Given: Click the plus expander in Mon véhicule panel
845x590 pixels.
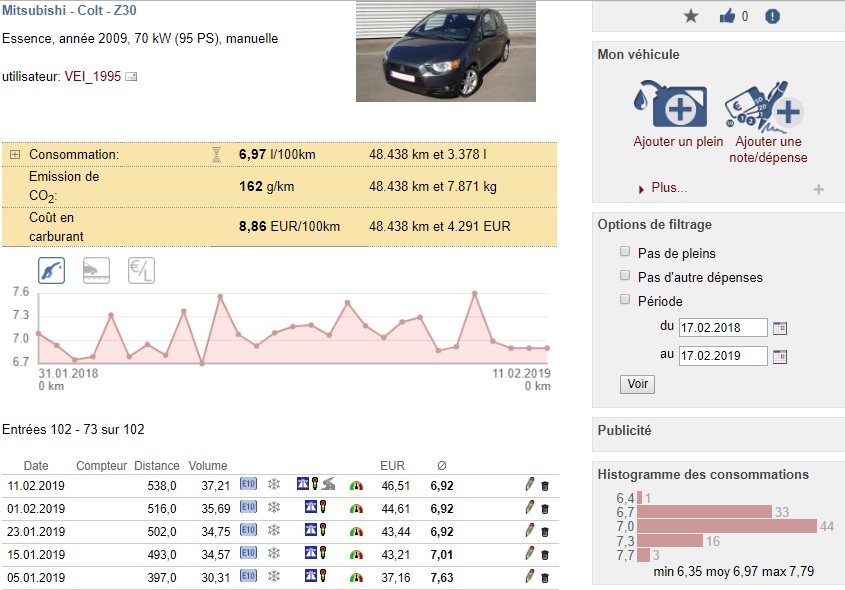Looking at the screenshot, I should pos(819,189).
